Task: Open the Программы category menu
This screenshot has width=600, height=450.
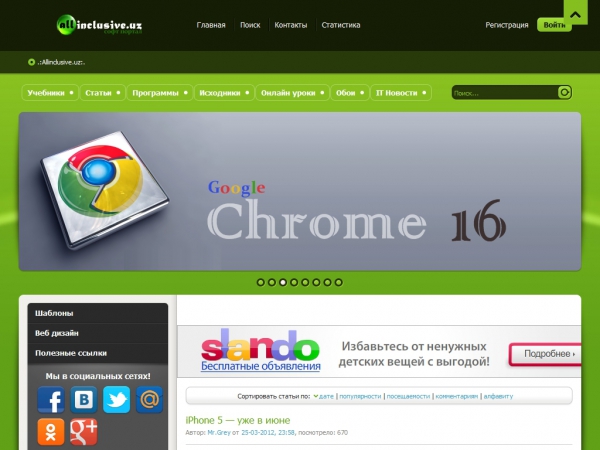Action: point(160,93)
